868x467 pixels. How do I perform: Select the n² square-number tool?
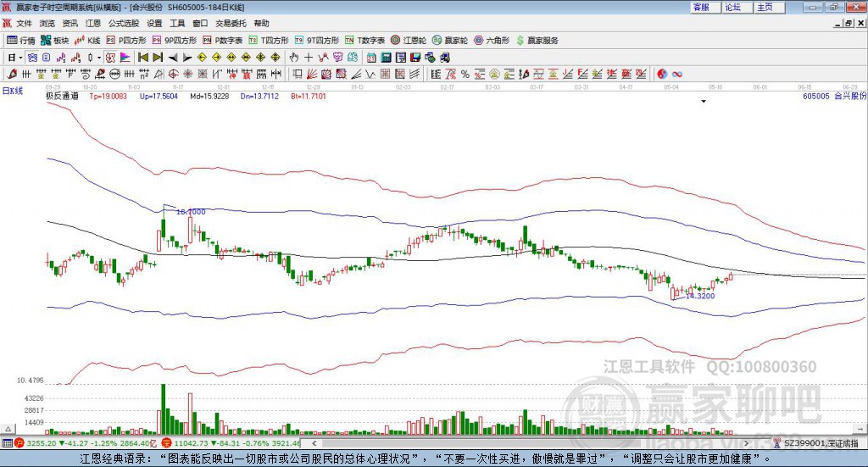pyautogui.click(x=144, y=74)
